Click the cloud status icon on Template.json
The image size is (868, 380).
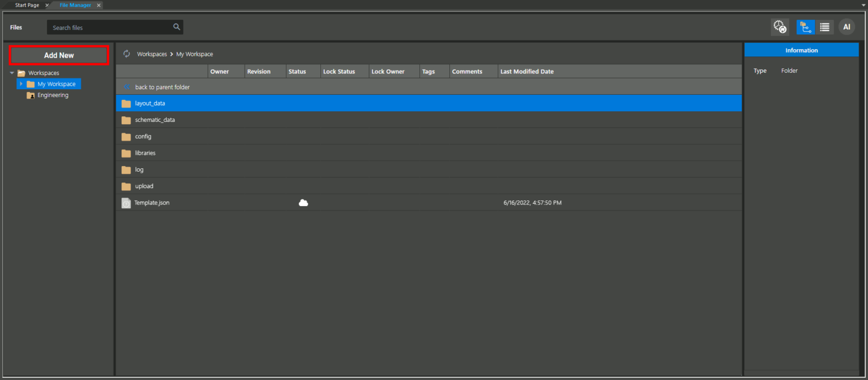pyautogui.click(x=303, y=202)
